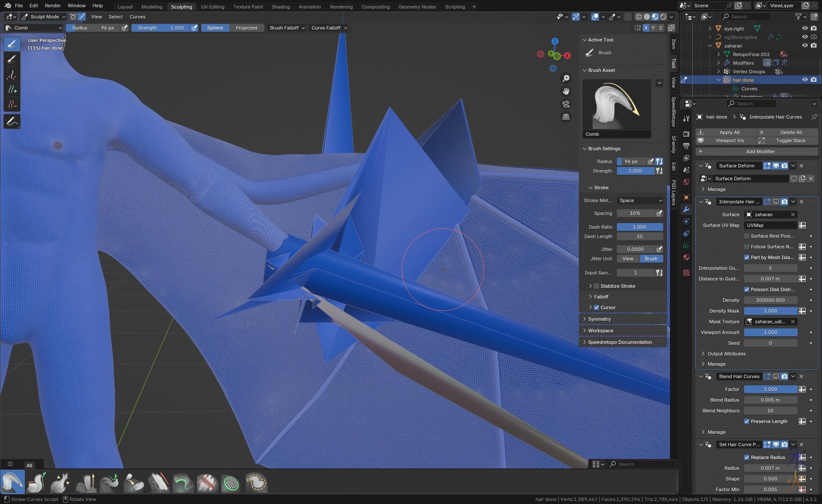822x504 pixels.
Task: Click the Comb brush asset thumbnail
Action: [616, 105]
